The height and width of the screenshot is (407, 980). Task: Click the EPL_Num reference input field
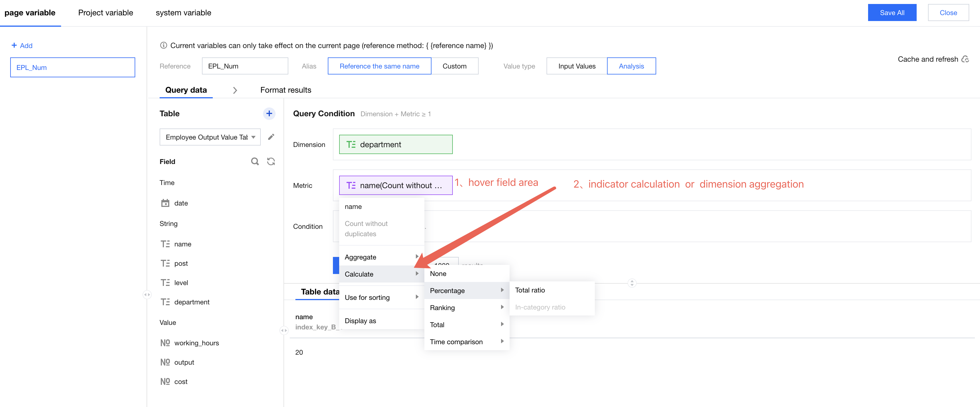tap(245, 66)
